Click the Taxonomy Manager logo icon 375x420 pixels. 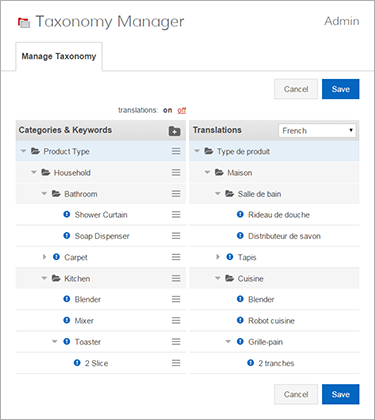point(24,23)
